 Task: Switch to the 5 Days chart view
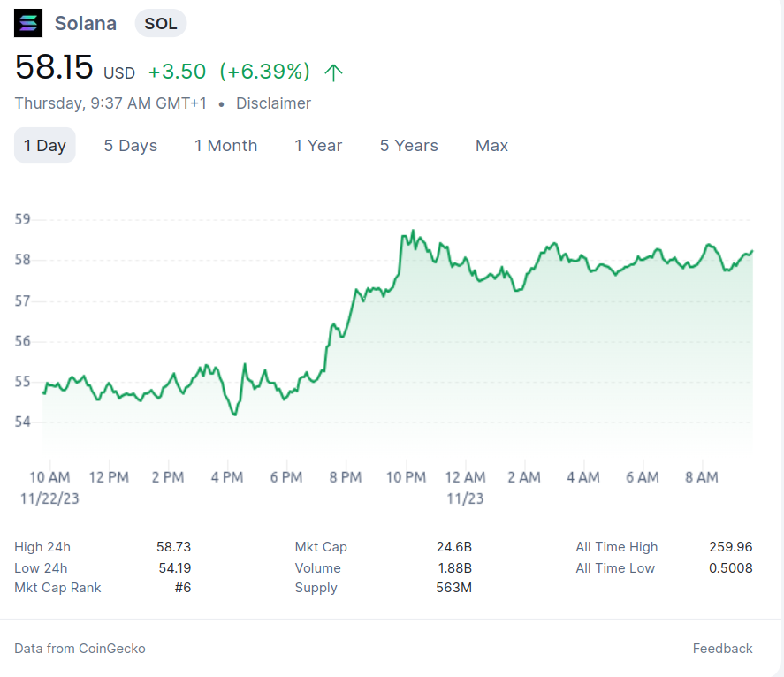click(130, 145)
